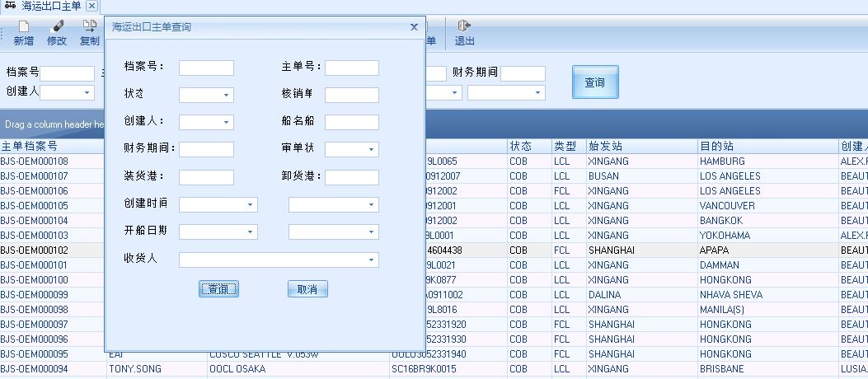Click the 新增 (New) toolbar icon

24,33
